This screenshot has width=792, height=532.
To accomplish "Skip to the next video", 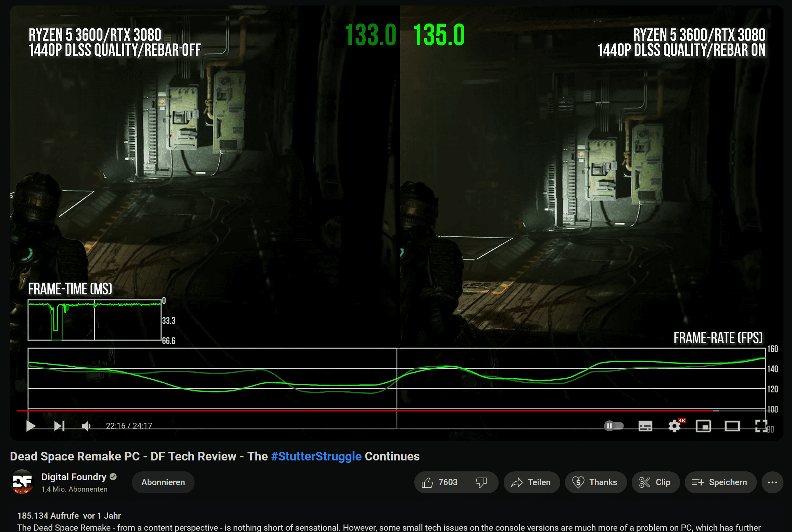I will [x=59, y=426].
